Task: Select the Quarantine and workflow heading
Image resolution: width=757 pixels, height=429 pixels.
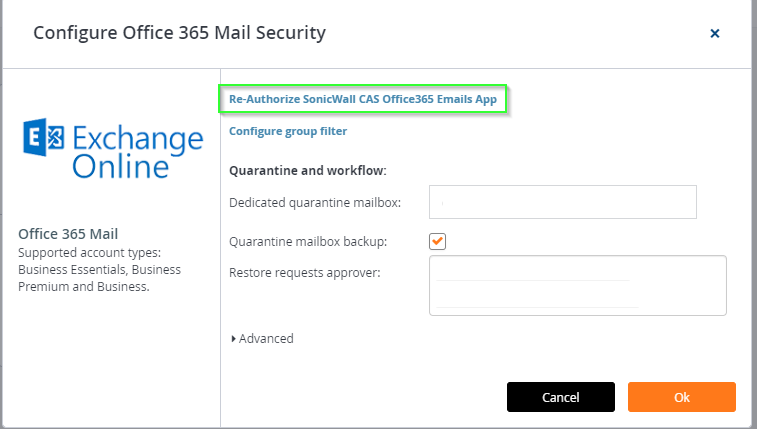Action: [308, 170]
